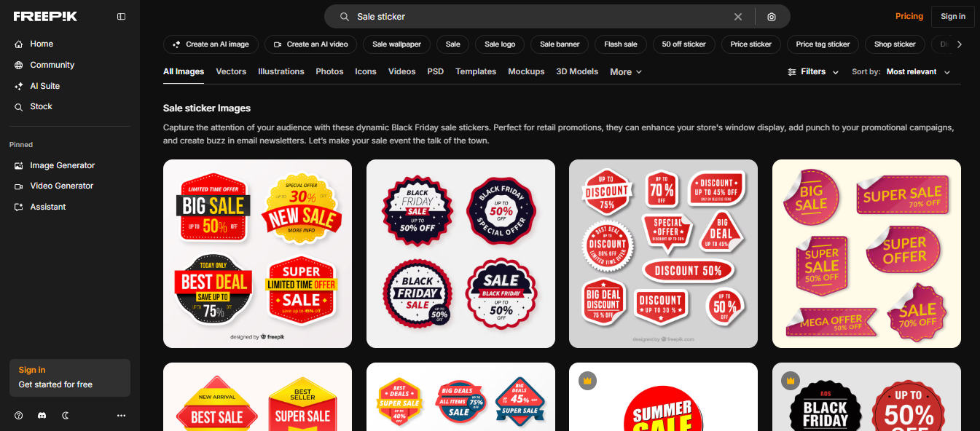980x431 pixels.
Task: Expand the Filters dropdown
Action: [813, 72]
